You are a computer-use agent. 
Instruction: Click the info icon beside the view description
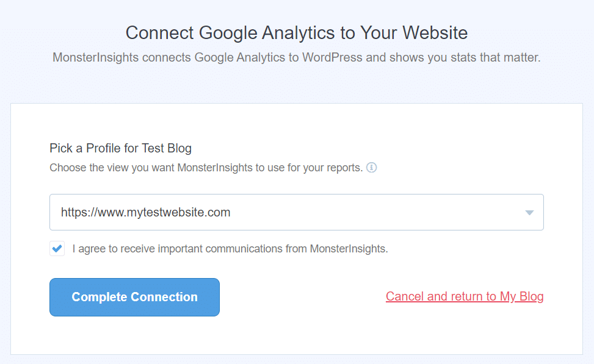[x=371, y=168]
